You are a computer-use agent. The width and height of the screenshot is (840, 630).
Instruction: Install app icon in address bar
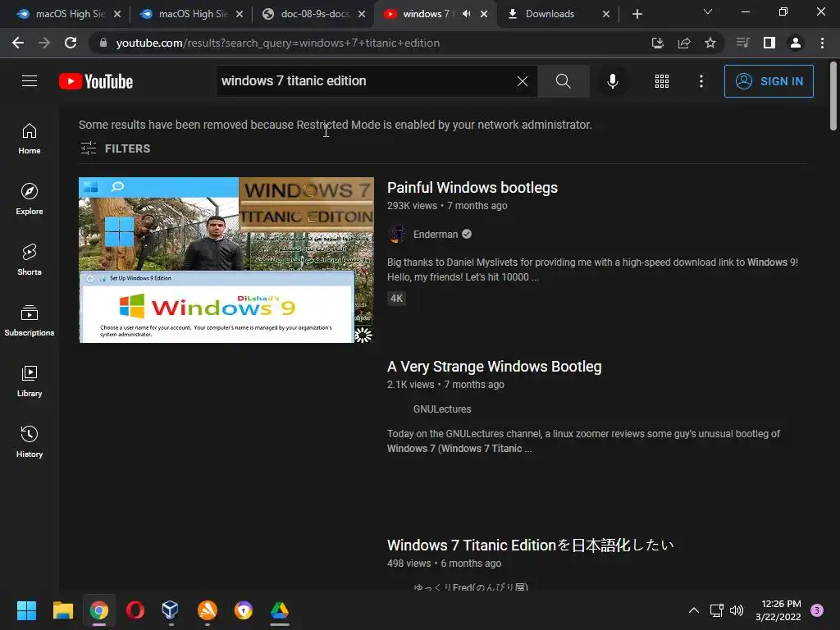(658, 43)
